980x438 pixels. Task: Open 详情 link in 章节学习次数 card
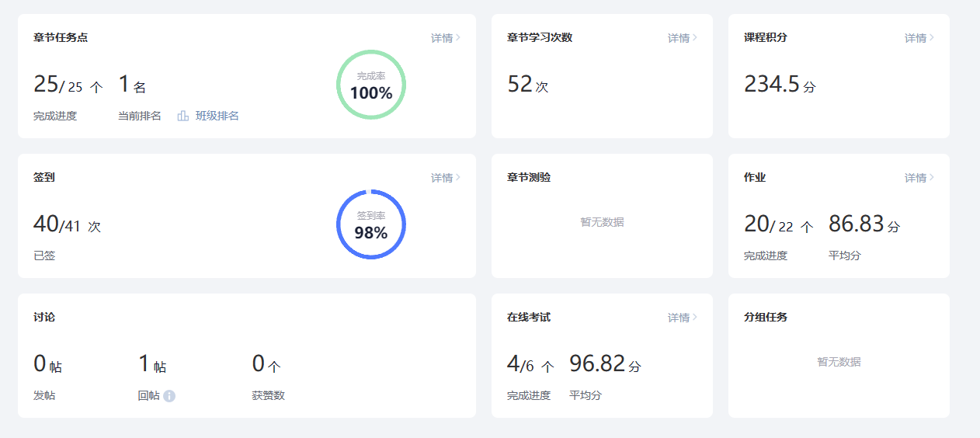click(683, 38)
